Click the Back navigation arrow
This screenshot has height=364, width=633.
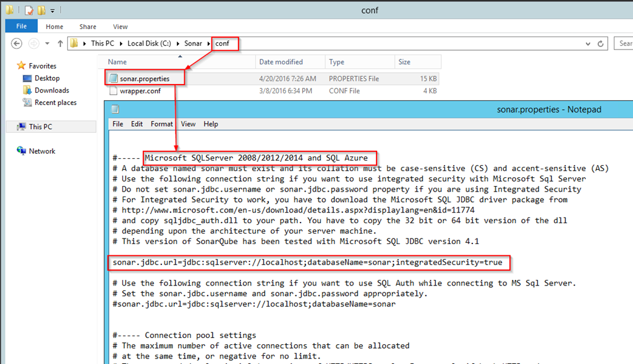[17, 43]
